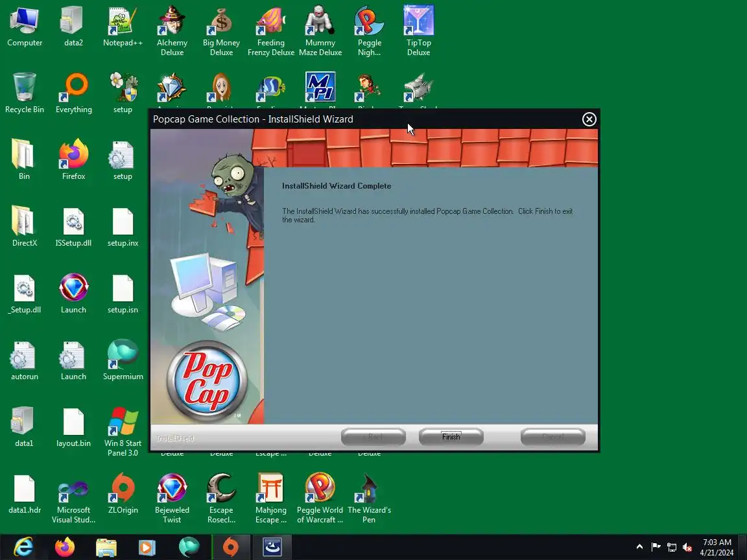Launch Feeding Frenzy Deluxe shortcut
This screenshot has width=747, height=560.
pos(270,32)
